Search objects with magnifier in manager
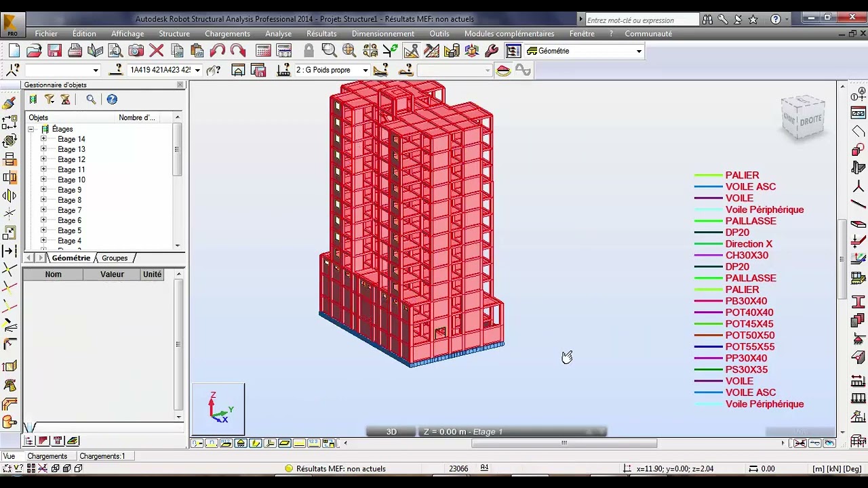The width and height of the screenshot is (868, 488). 91,100
